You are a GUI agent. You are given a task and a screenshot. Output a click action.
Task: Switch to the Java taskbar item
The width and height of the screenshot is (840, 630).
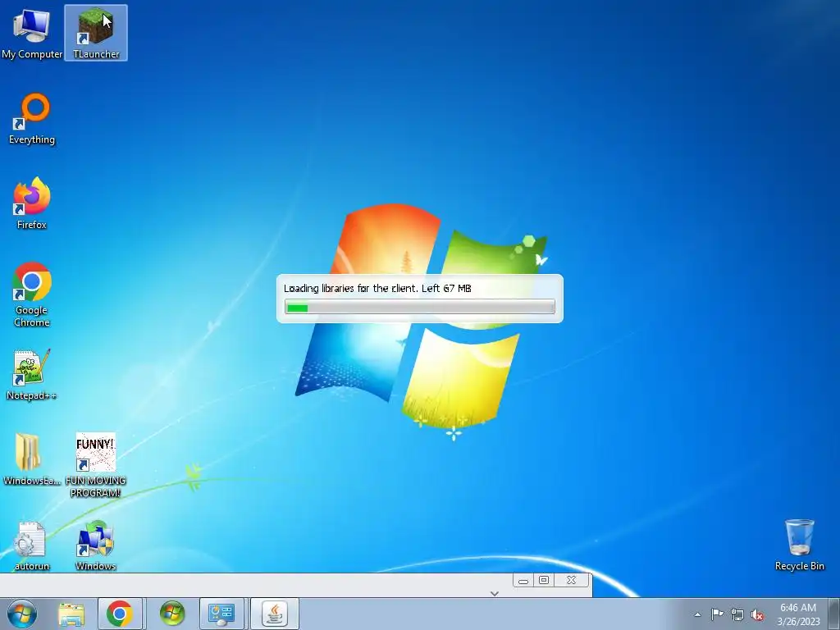(274, 614)
